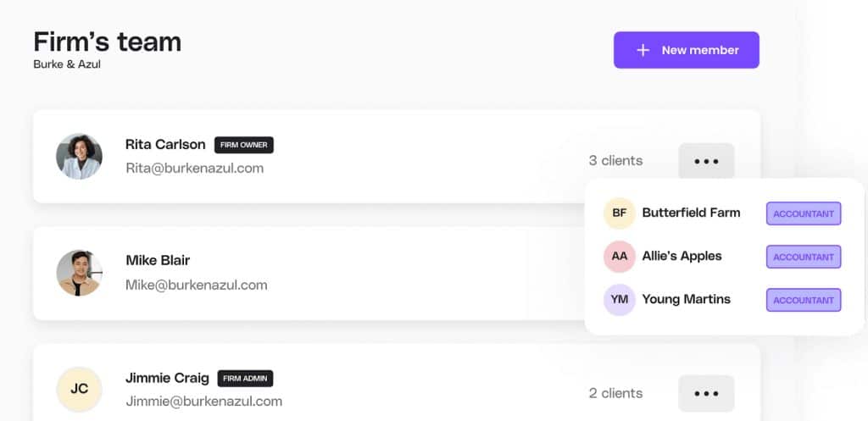Click the YM Young Martins avatar
This screenshot has height=421, width=868.
(x=620, y=300)
